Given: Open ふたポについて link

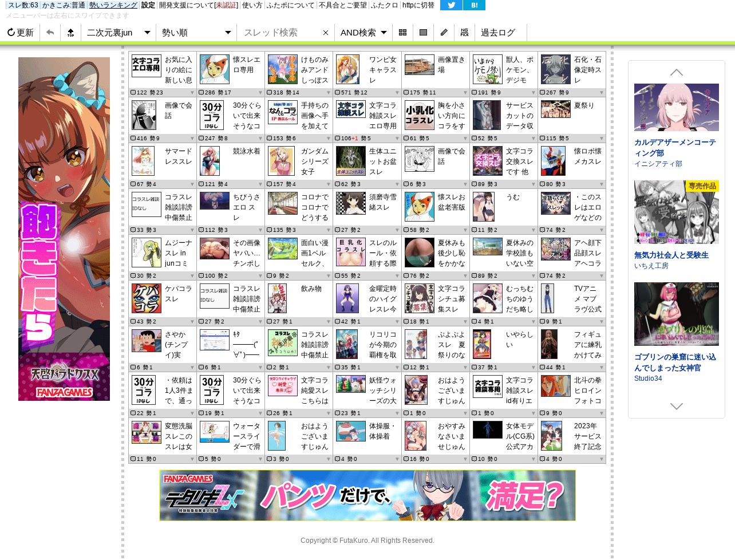Looking at the screenshot, I should click(x=291, y=5).
